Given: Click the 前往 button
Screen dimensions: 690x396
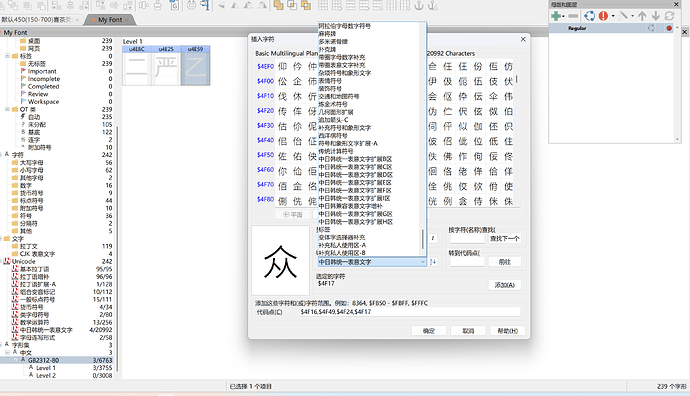Looking at the screenshot, I should tap(504, 262).
